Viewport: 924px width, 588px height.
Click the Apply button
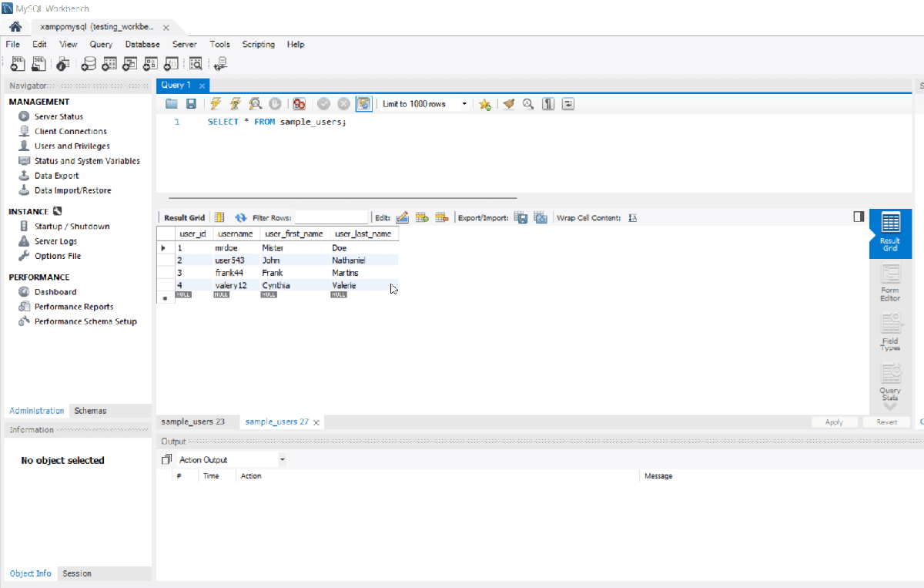835,422
